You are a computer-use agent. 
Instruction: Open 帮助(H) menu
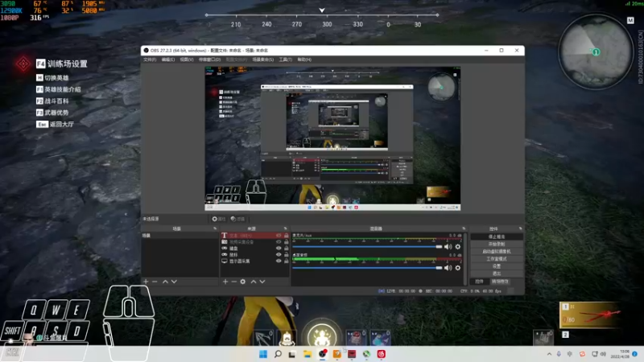coord(304,60)
